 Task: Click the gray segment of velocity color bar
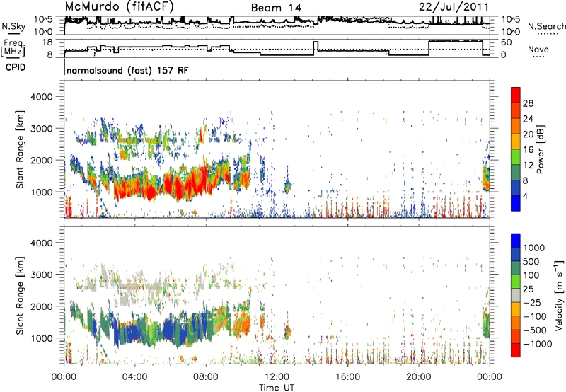pos(516,296)
